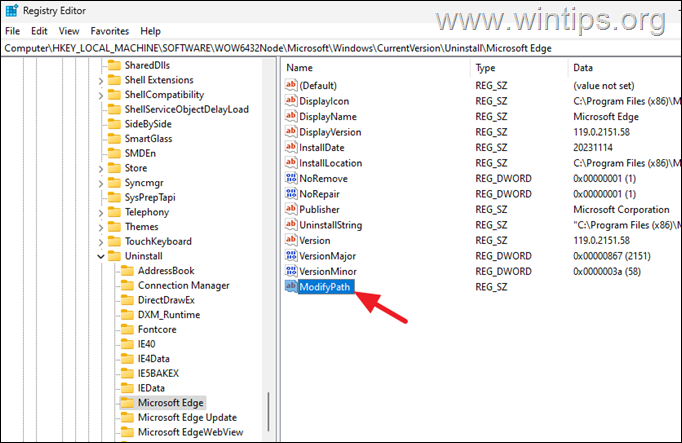Click the SMDEn folder icon
The image size is (682, 443).
tap(114, 153)
